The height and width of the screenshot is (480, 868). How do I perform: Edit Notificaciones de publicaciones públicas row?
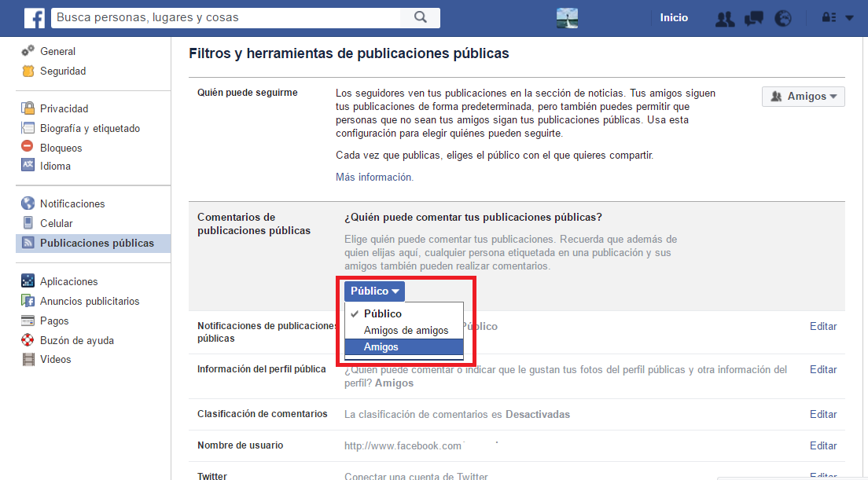coord(823,326)
